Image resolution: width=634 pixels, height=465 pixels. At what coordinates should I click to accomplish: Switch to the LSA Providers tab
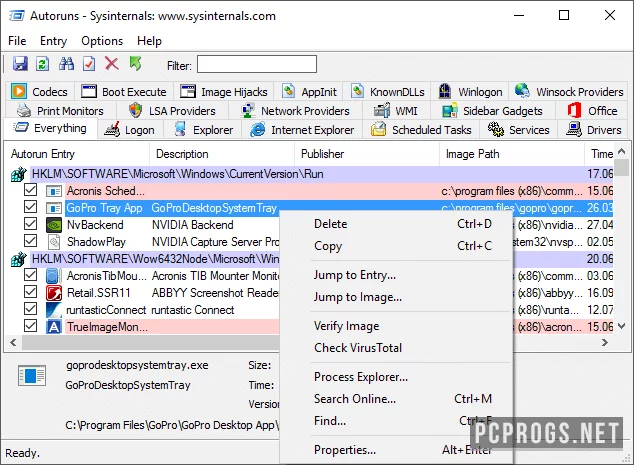pos(172,111)
